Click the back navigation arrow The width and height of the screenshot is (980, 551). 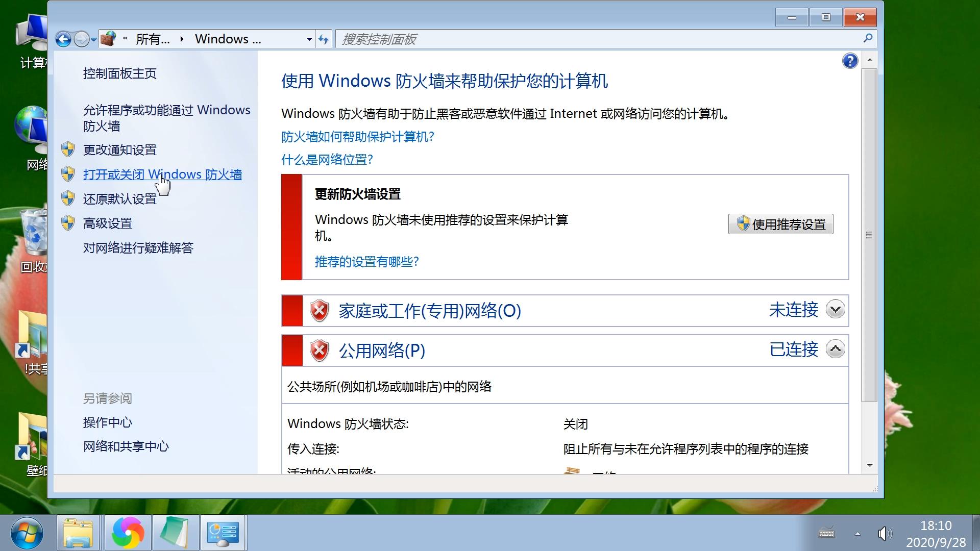pyautogui.click(x=63, y=39)
